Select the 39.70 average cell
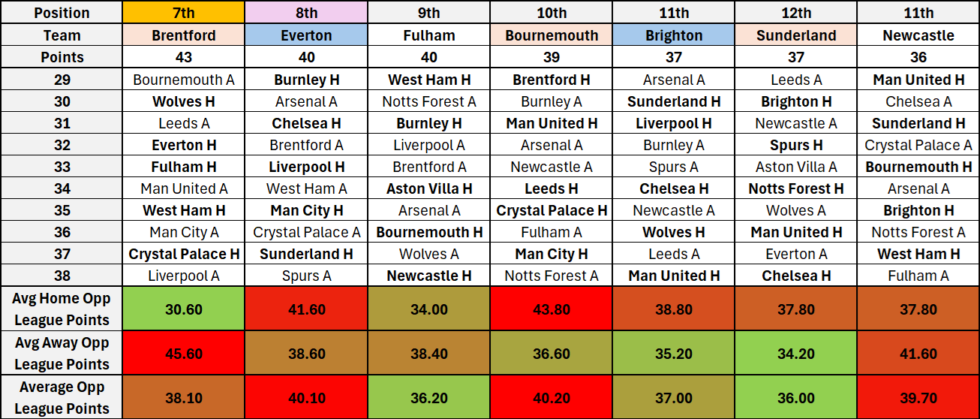This screenshot has height=419, width=980. (x=918, y=397)
